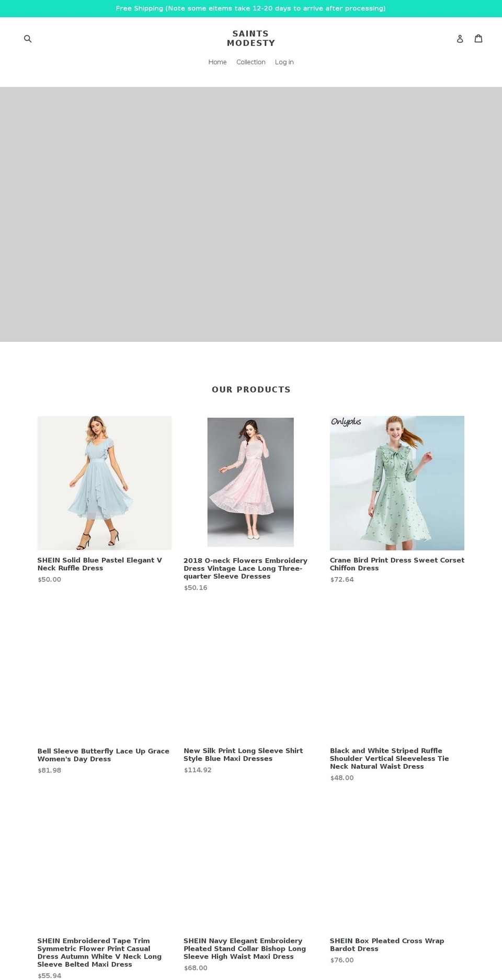The image size is (502, 980).
Task: Open SHEIN Box Pleated Cross Wrap title
Action: 387,944
